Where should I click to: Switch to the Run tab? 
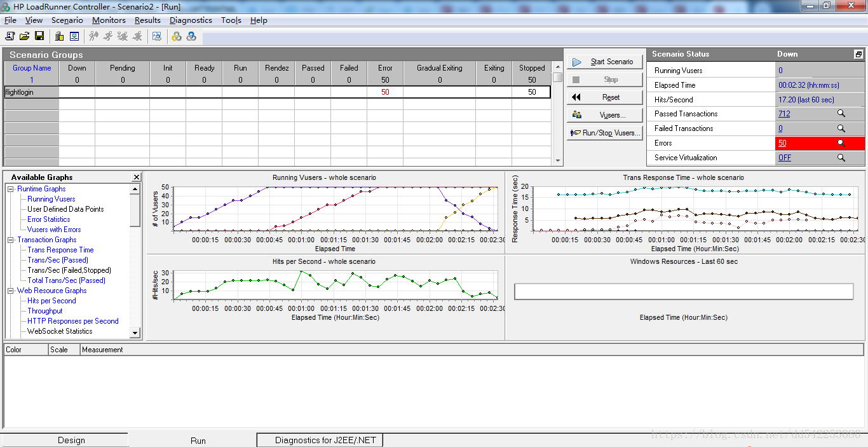[198, 440]
